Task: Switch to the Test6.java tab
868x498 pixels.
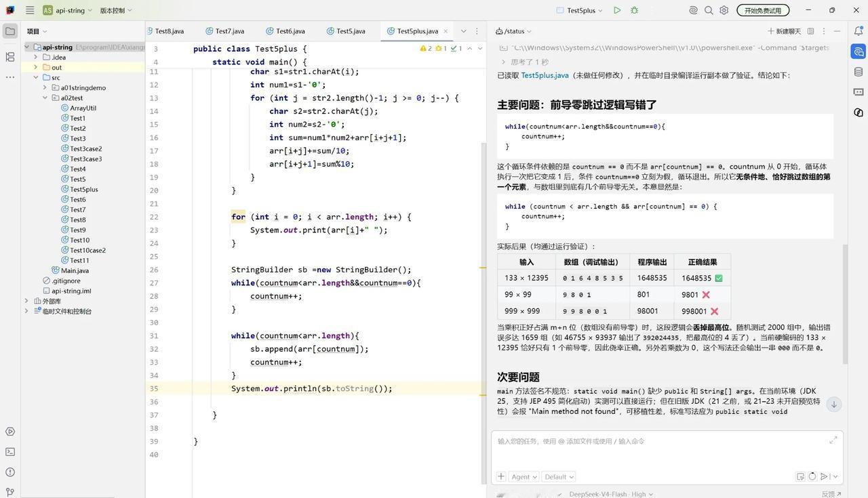Action: [x=285, y=31]
